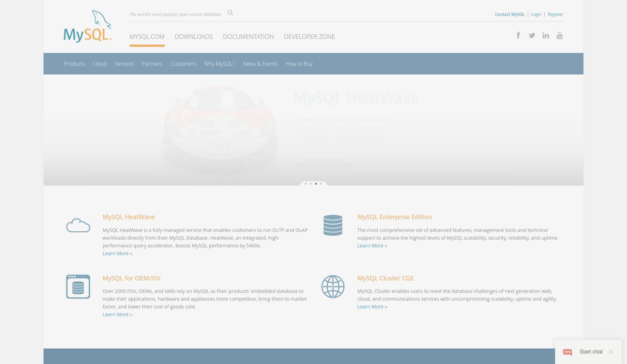Open the News & Events menu
The height and width of the screenshot is (364, 627).
[x=260, y=64]
